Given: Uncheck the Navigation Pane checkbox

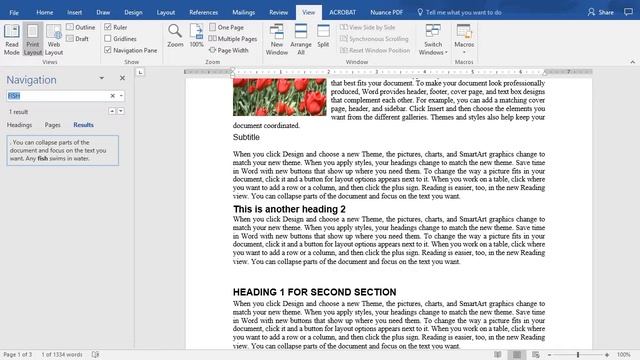Looking at the screenshot, I should pos(108,50).
